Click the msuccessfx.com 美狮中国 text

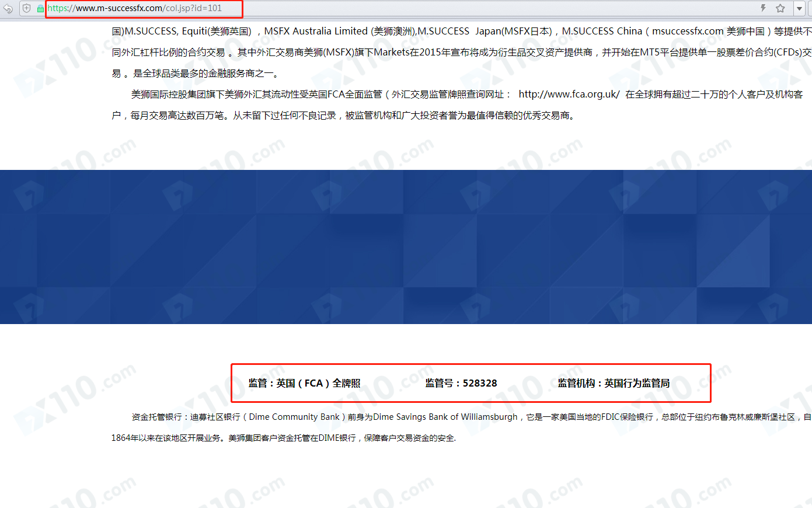pos(708,31)
